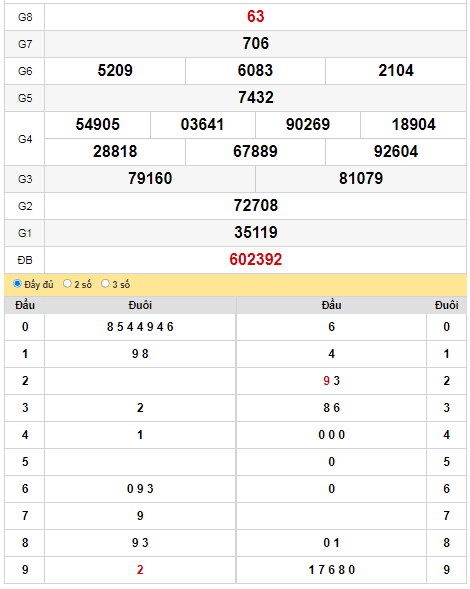Select the "3 số" radio option
470x589 pixels.
pyautogui.click(x=106, y=284)
